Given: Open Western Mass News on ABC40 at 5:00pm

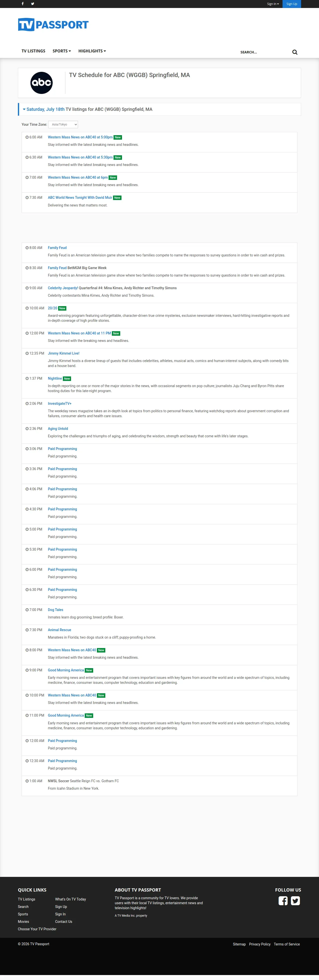Looking at the screenshot, I should click(x=80, y=137).
